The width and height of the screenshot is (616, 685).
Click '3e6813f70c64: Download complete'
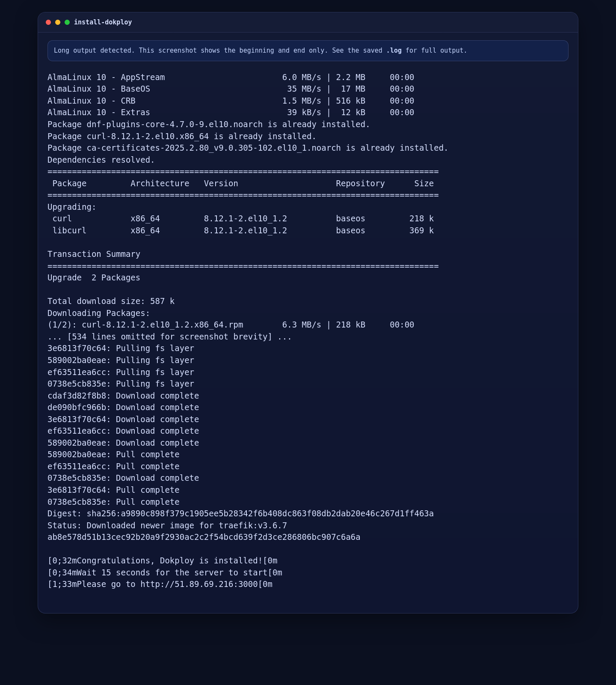point(123,420)
